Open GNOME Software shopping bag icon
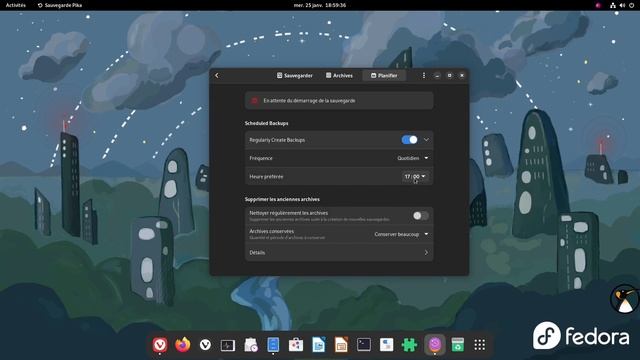Viewport: 640px width, 360px height. click(x=296, y=345)
